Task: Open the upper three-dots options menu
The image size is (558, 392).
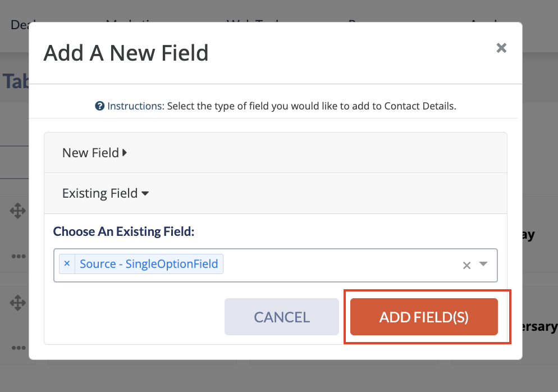Action: [19, 256]
